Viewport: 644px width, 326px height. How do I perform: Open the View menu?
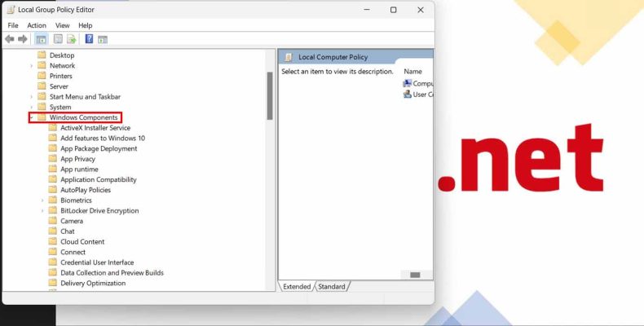(63, 25)
